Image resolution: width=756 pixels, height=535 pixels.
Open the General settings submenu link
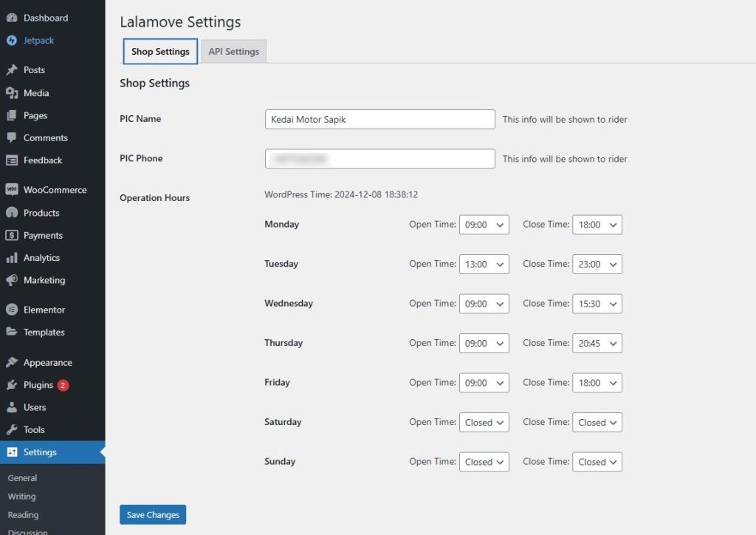(22, 478)
